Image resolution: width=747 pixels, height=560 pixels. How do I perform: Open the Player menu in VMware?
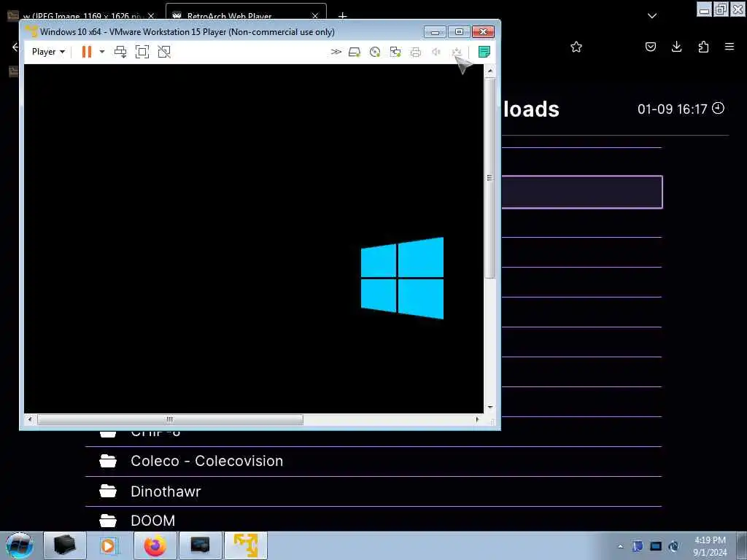[48, 52]
